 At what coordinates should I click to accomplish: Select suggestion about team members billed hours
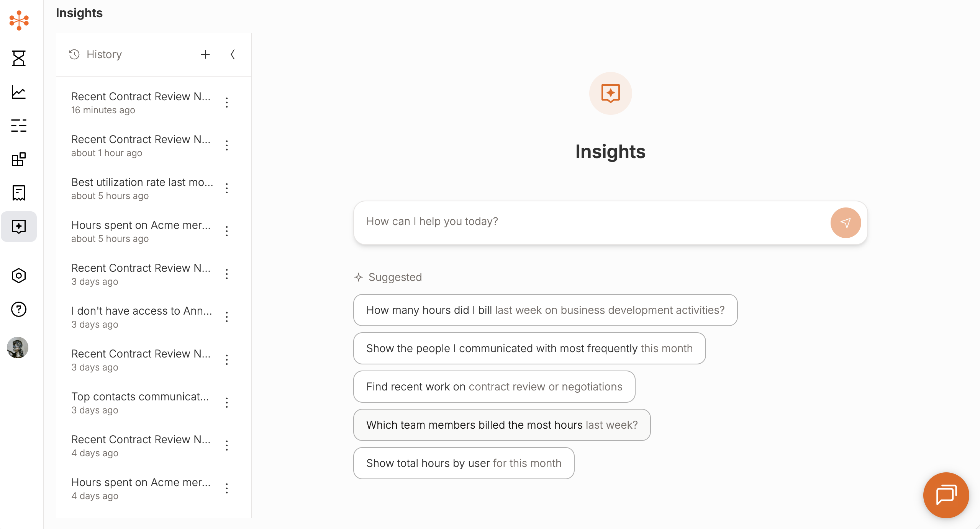point(502,425)
